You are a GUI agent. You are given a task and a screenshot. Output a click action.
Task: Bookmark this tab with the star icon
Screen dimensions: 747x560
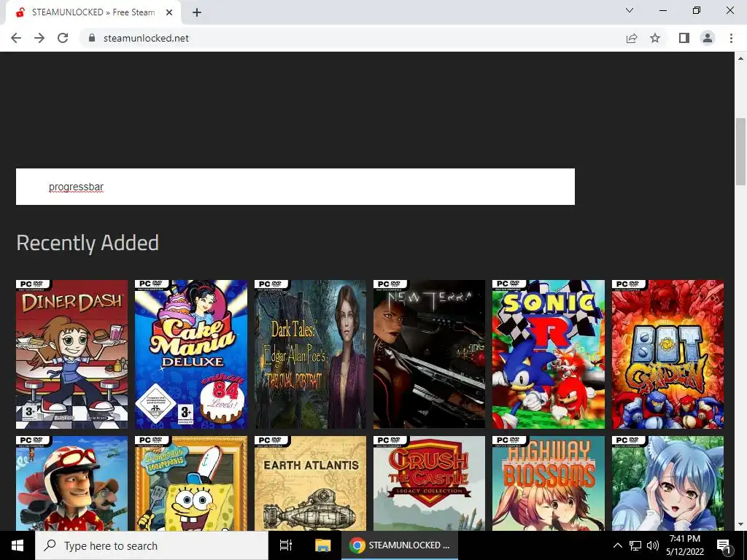click(655, 38)
